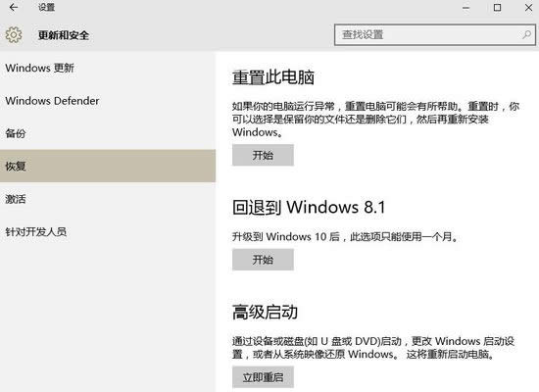The width and height of the screenshot is (539, 392).
Task: Open 激活 section
Action: click(x=108, y=199)
